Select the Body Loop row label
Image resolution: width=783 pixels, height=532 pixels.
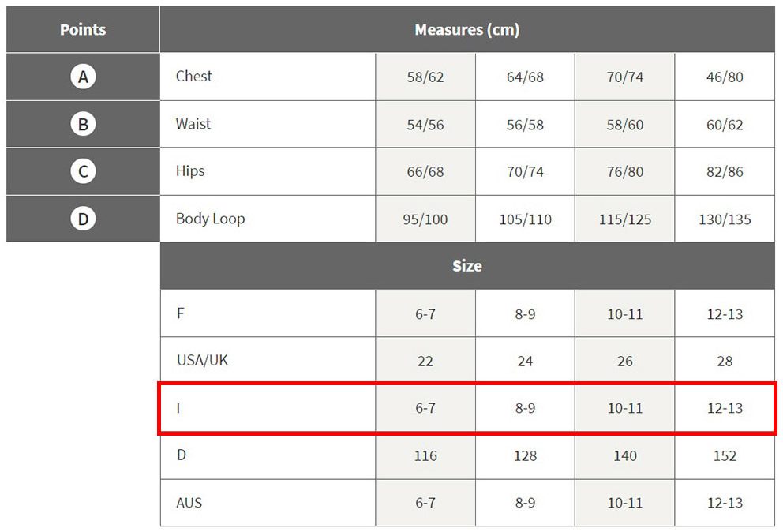pyautogui.click(x=210, y=219)
